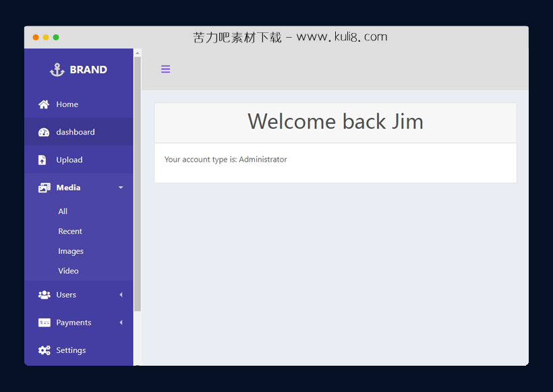This screenshot has height=392, width=553.
Task: Click the Users group icon
Action: click(44, 295)
